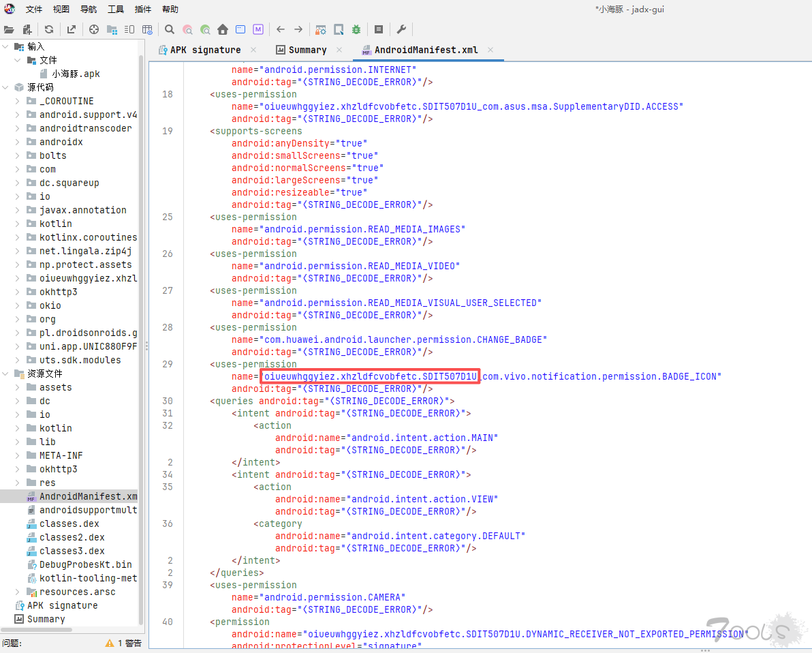This screenshot has height=653, width=812.
Task: Click the green comment search icon
Action: tap(205, 29)
